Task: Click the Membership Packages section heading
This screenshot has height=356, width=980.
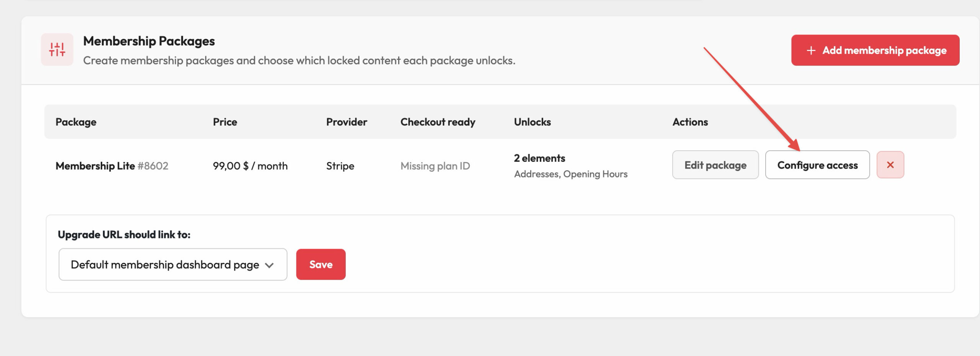Action: tap(149, 41)
